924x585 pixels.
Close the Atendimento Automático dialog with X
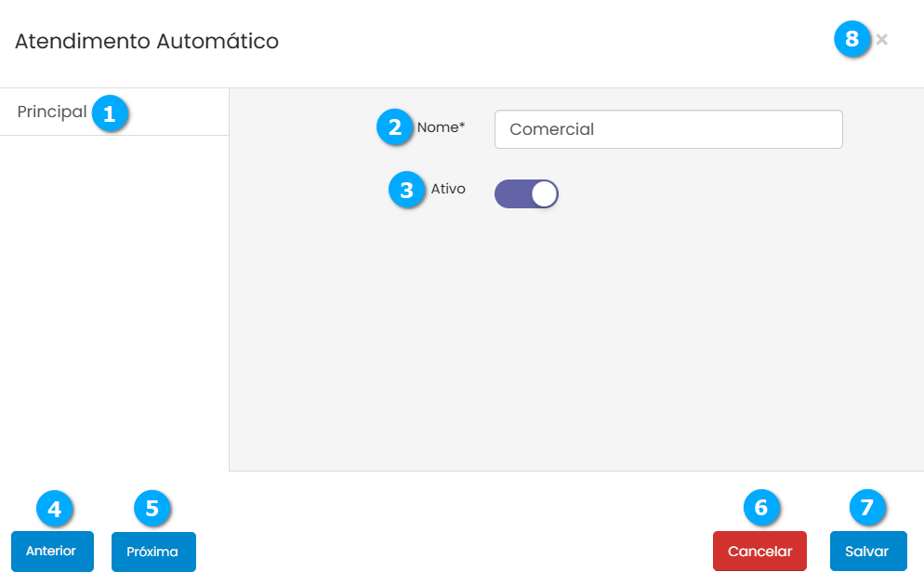pyautogui.click(x=882, y=40)
